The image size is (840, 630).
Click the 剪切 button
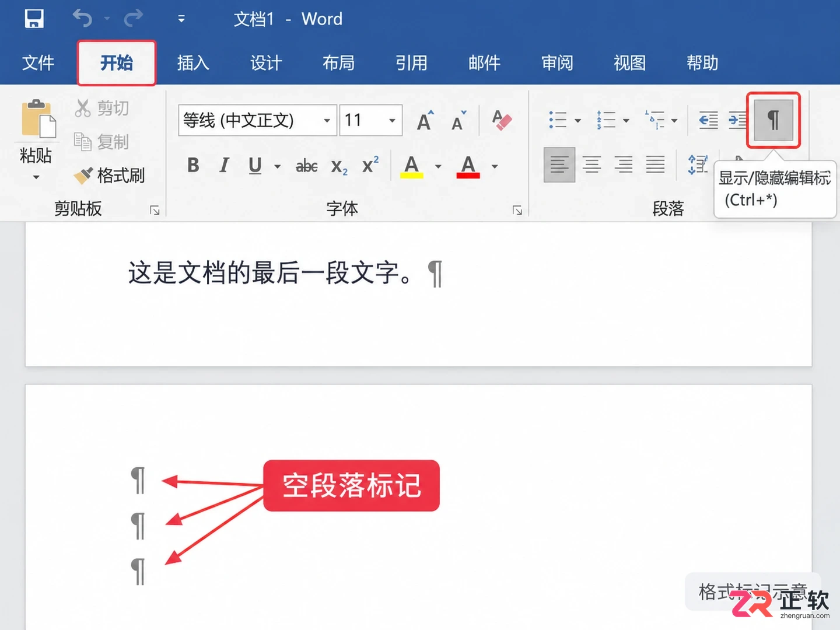102,108
